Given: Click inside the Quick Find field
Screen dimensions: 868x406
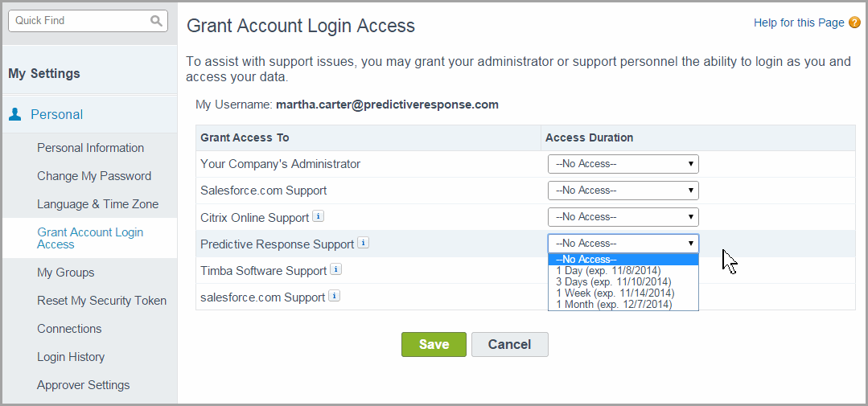Looking at the screenshot, I should click(76, 21).
